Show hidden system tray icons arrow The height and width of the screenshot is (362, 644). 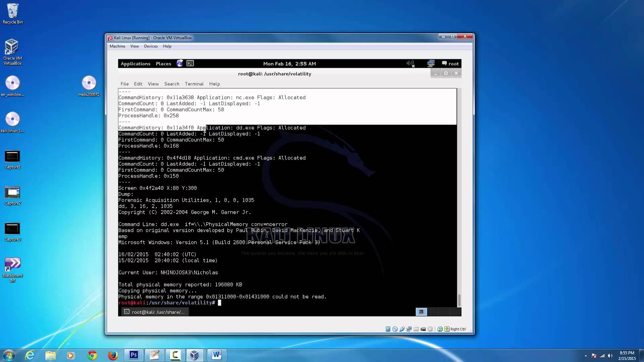(586, 356)
